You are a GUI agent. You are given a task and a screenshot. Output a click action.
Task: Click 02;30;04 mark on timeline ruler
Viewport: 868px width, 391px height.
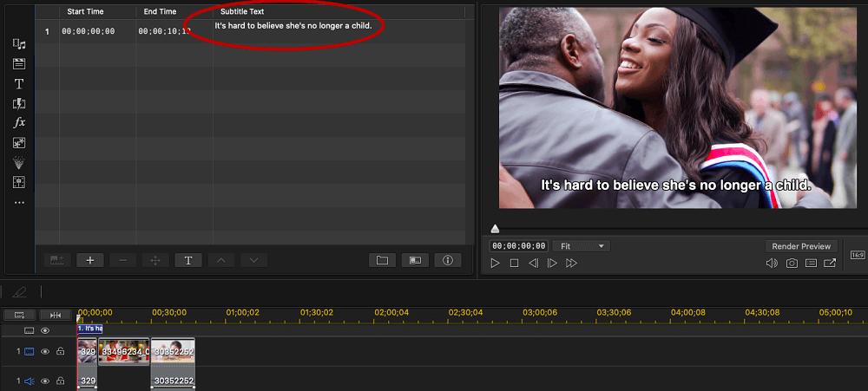[465, 312]
